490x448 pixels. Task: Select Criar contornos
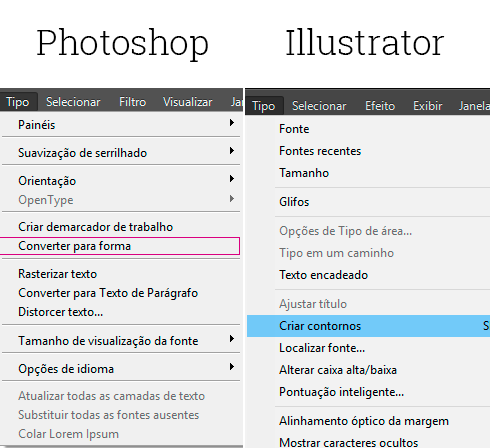368,326
